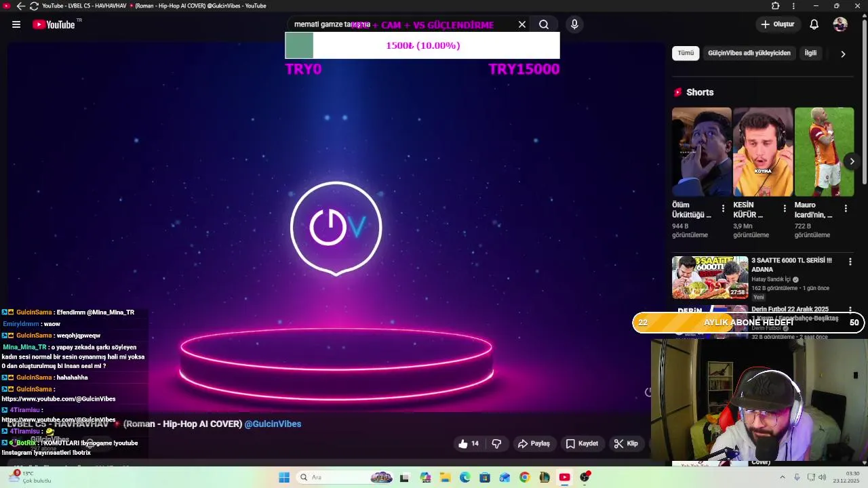868x488 pixels.
Task: Select the İlgili filter chip
Action: click(810, 53)
